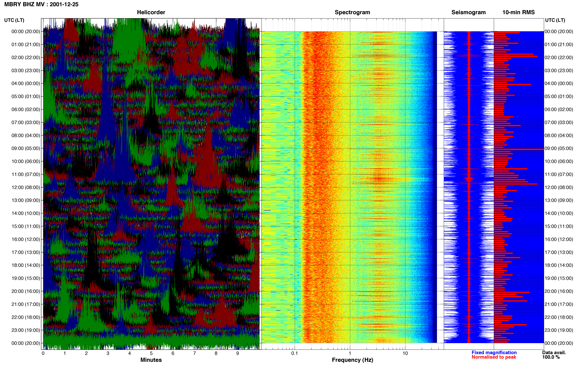
Task: Click the left '21:00 (17:00)' time label
Action: (26, 304)
